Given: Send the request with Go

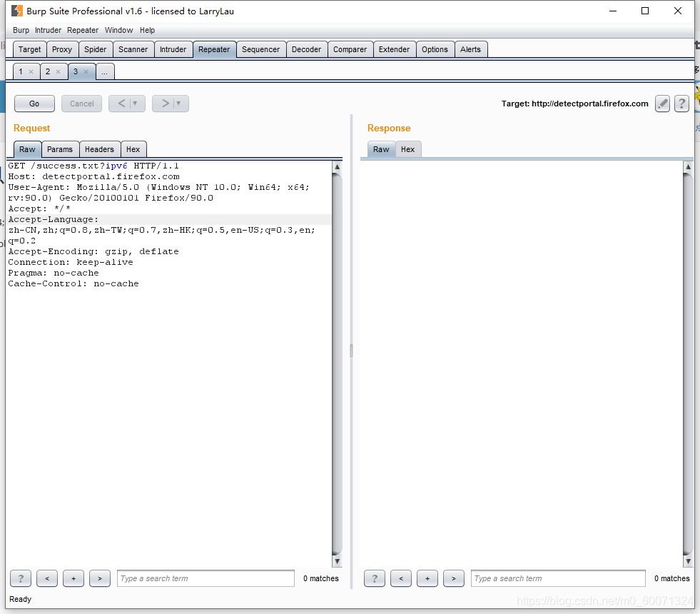Looking at the screenshot, I should 34,104.
